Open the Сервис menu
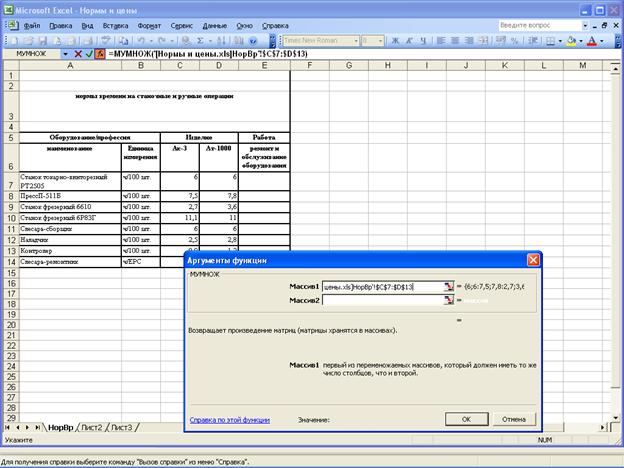 coord(181,25)
